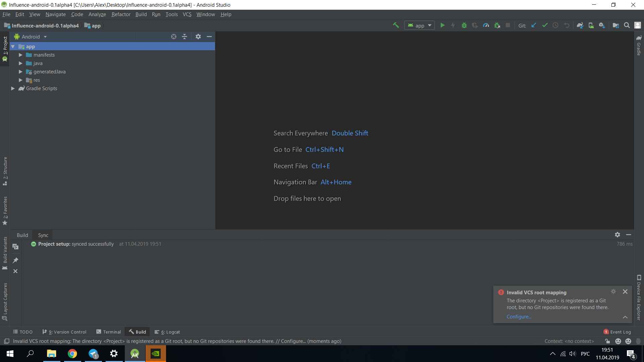Click Attach debugger to Android process icon
The image size is (644, 362).
(497, 25)
